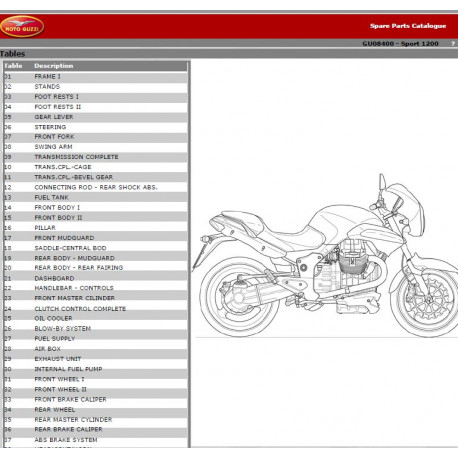458x458 pixels.
Task: Choose the GEAR LEVER entry
Action: pyautogui.click(x=96, y=117)
